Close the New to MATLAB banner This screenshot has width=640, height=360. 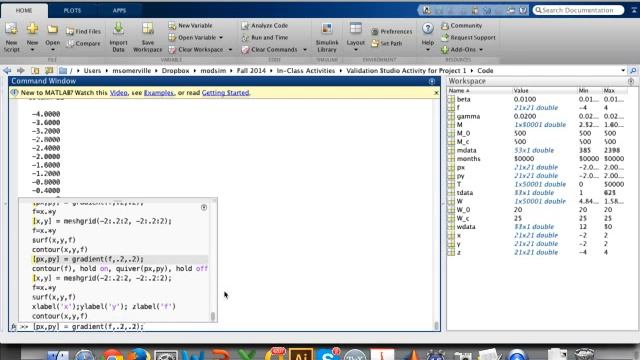tap(436, 93)
